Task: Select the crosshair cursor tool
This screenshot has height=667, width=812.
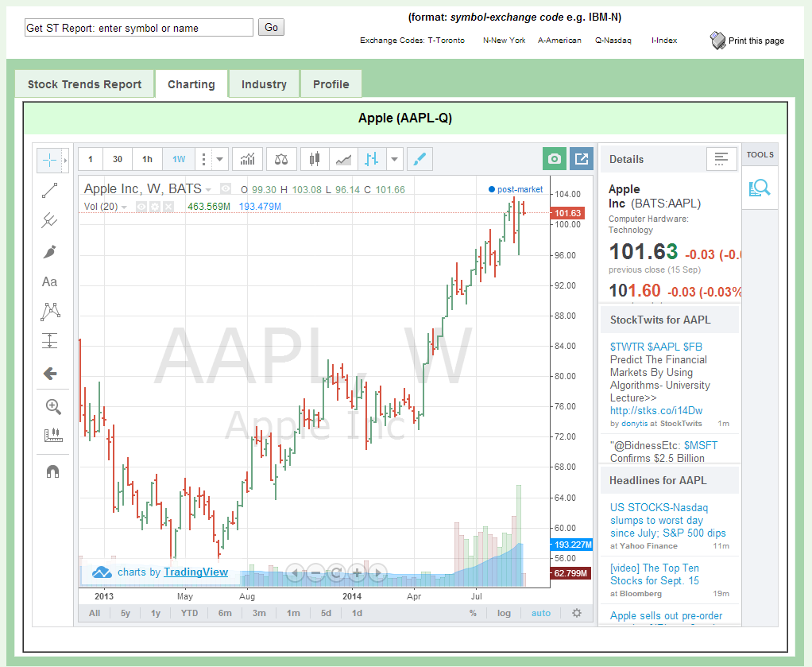Action: (x=50, y=160)
